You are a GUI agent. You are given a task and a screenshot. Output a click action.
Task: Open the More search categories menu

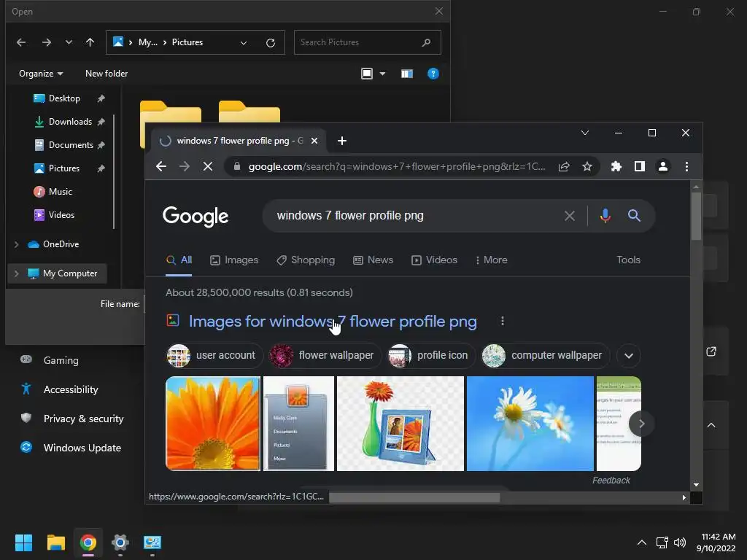491,260
